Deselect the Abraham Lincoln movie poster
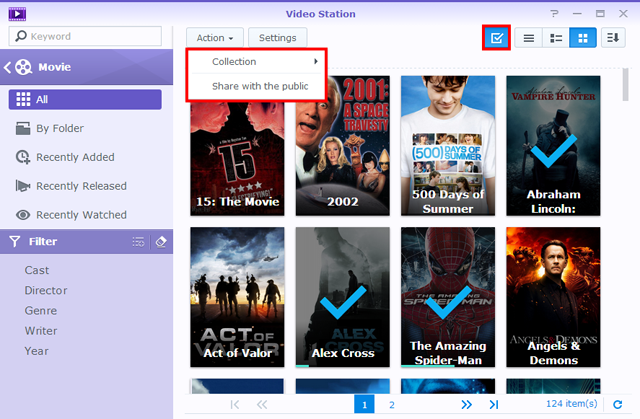640x419 pixels. click(x=553, y=146)
